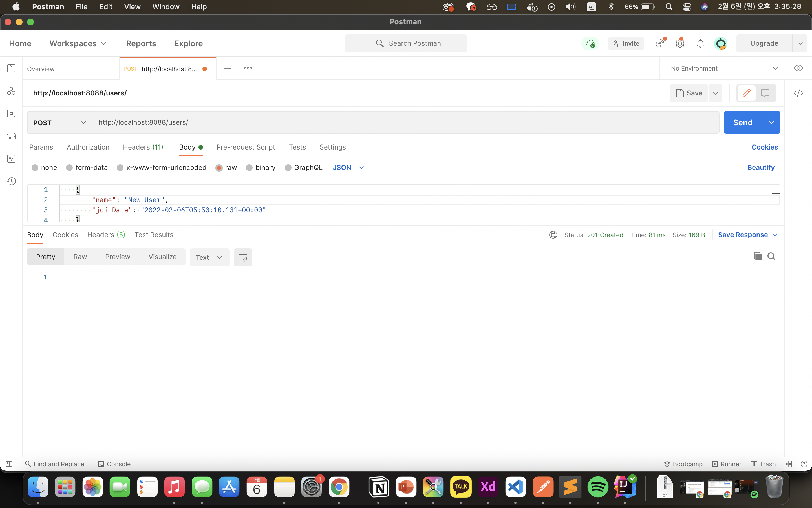This screenshot has width=812, height=508.
Task: Open Postman settings gear icon
Action: tap(680, 43)
